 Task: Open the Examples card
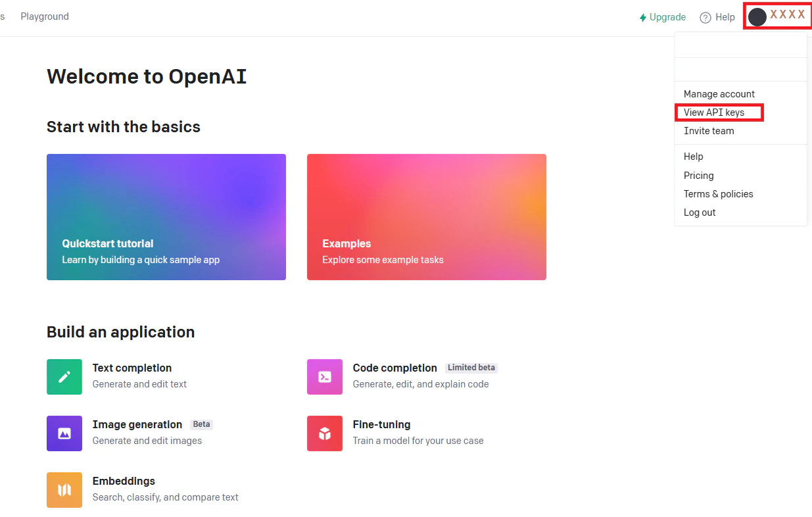point(427,217)
